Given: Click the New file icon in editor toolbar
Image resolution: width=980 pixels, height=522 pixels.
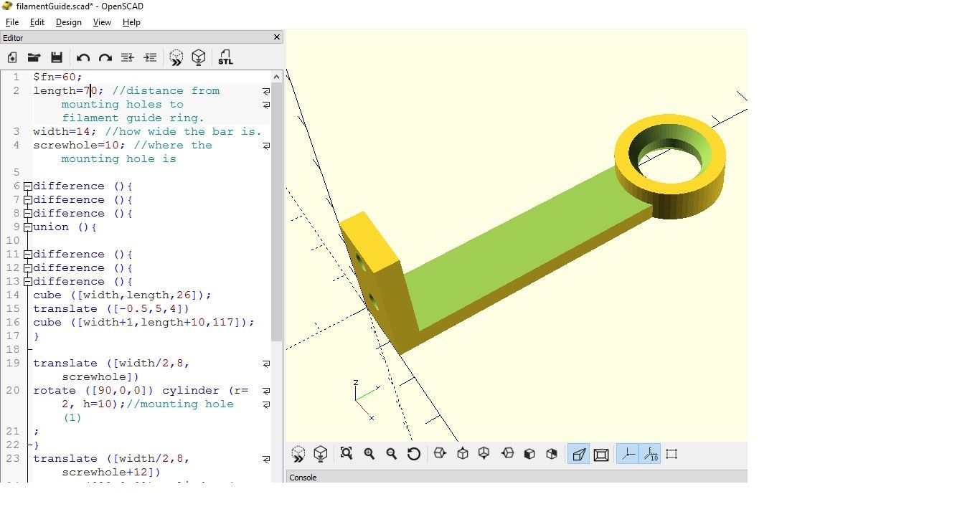Looking at the screenshot, I should coord(12,57).
